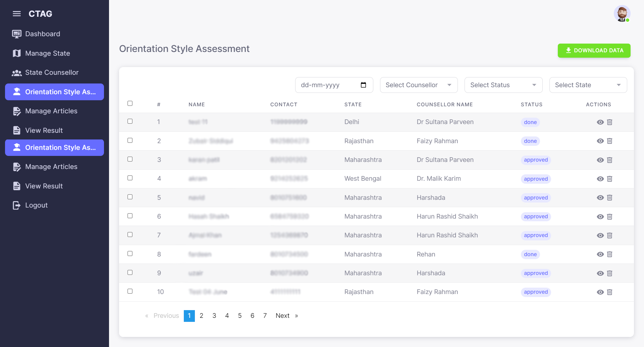Delete row 1 Delhi entry

coord(610,122)
